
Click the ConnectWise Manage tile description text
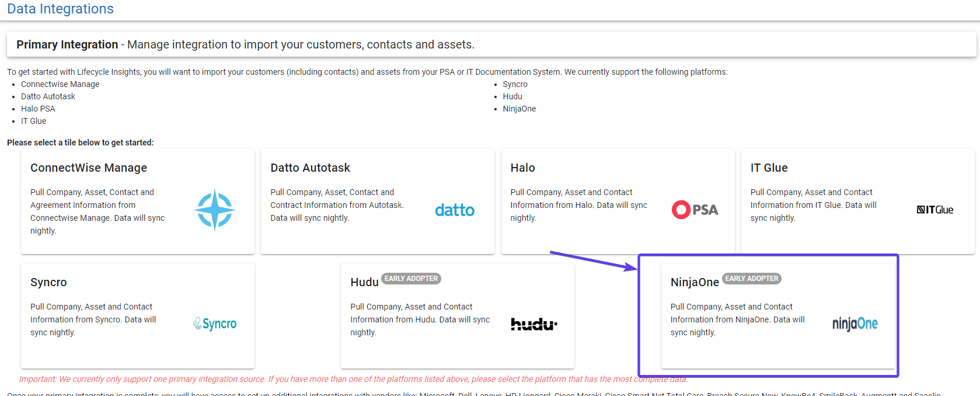(98, 211)
